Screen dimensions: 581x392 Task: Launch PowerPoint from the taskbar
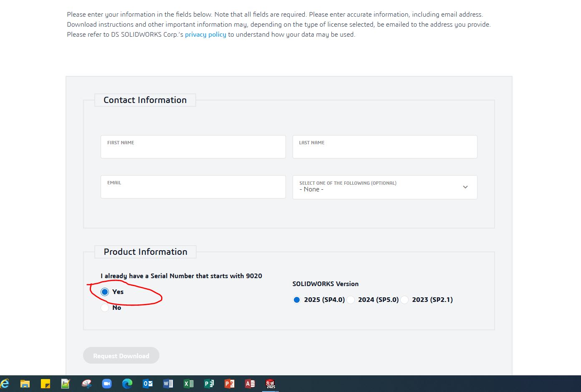tap(230, 384)
